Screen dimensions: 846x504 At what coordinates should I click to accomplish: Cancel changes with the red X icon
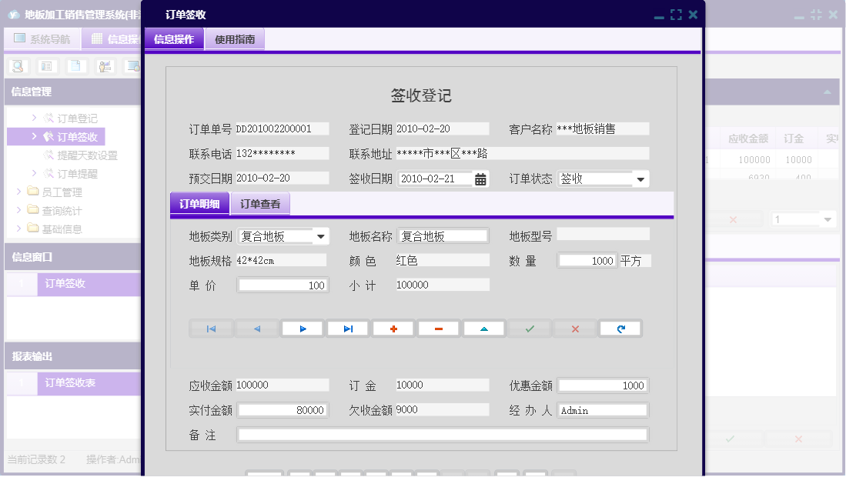coord(576,328)
